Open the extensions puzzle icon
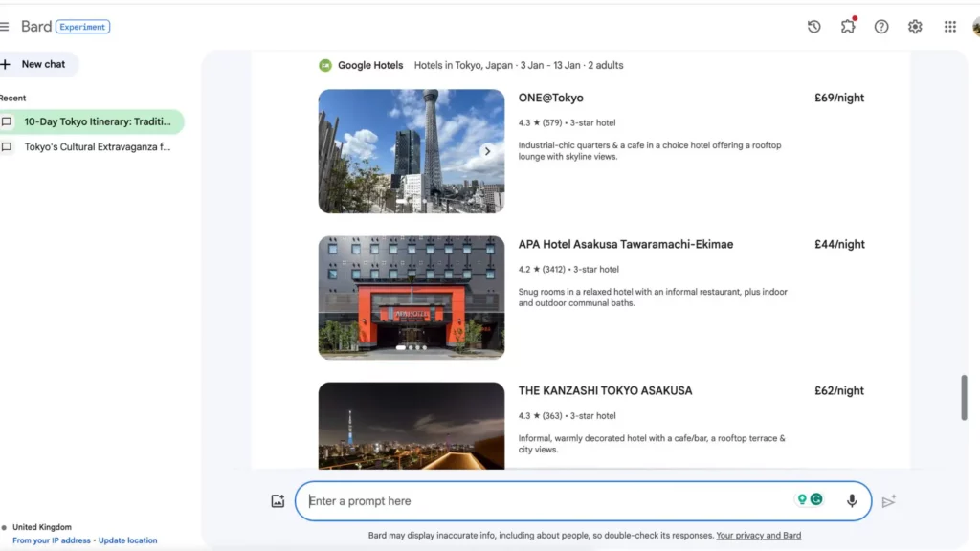Viewport: 980px width, 551px height. tap(848, 27)
